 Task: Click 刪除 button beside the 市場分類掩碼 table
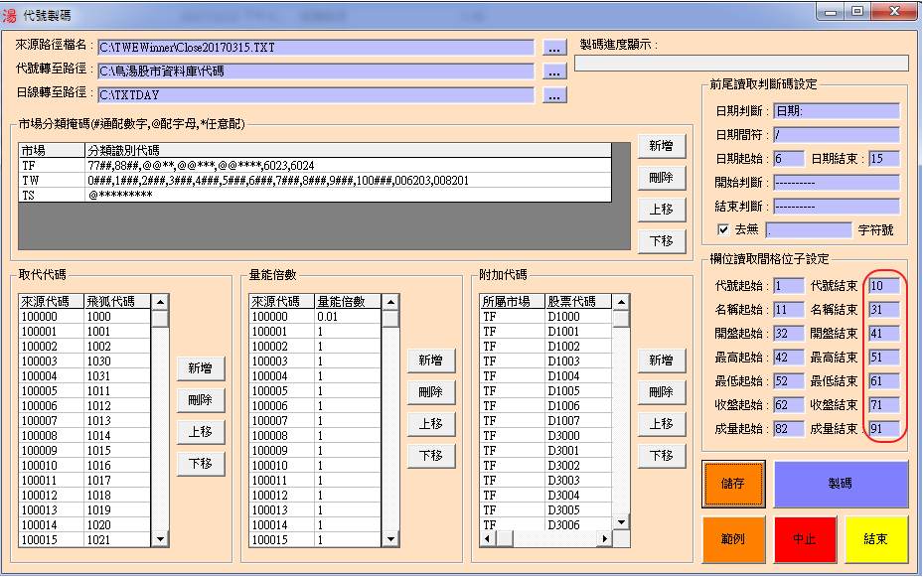click(x=661, y=178)
